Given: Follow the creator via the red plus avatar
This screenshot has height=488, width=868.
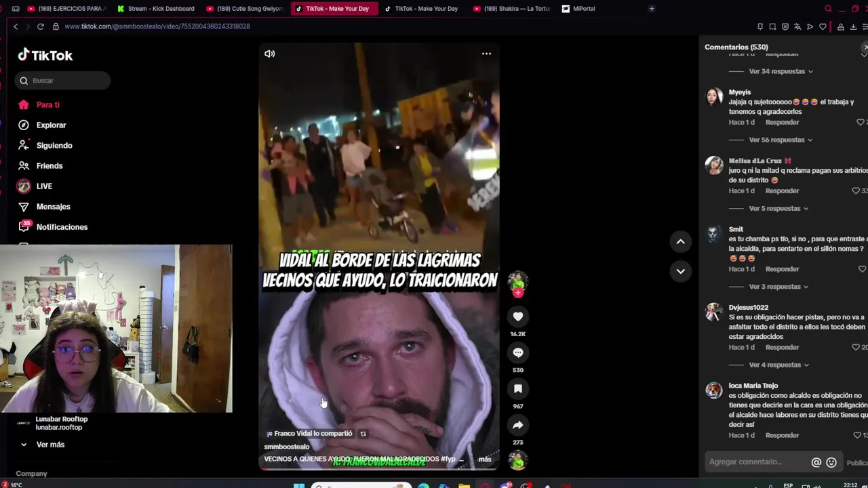Looking at the screenshot, I should coord(518,293).
